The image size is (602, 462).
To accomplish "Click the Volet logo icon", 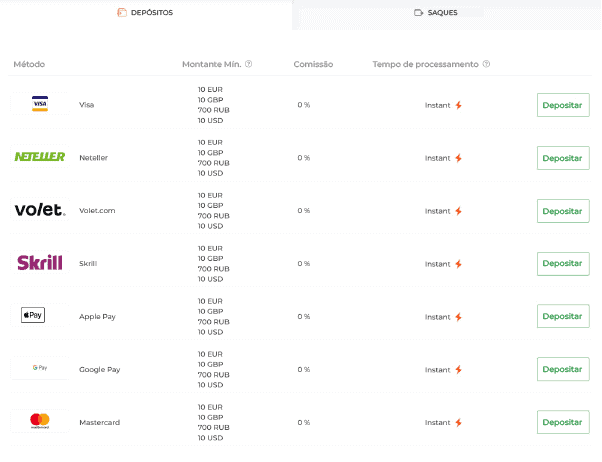I will click(x=40, y=210).
